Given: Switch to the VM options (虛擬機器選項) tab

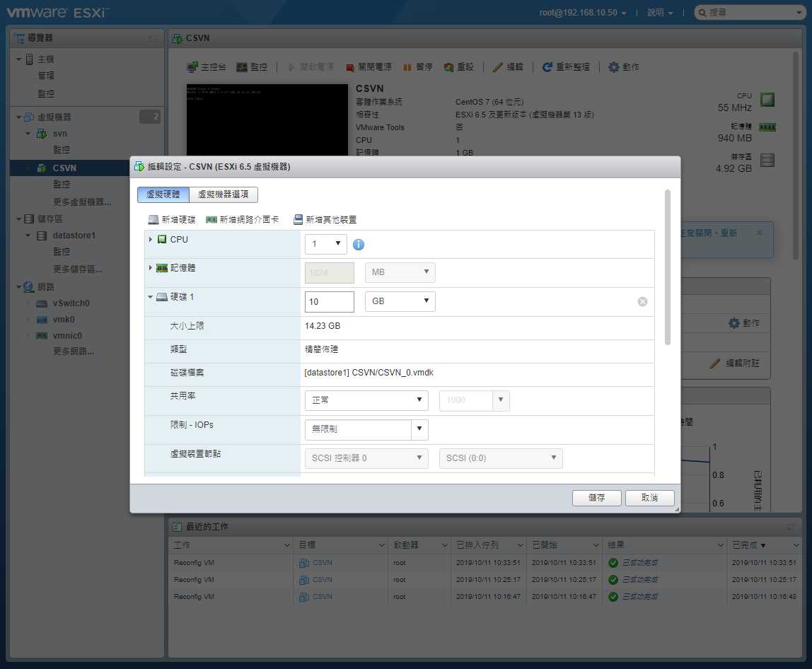Looking at the screenshot, I should (x=224, y=194).
